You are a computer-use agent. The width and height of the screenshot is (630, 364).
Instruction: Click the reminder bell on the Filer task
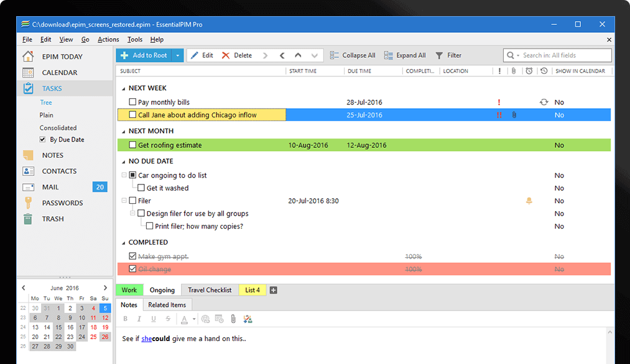(529, 201)
